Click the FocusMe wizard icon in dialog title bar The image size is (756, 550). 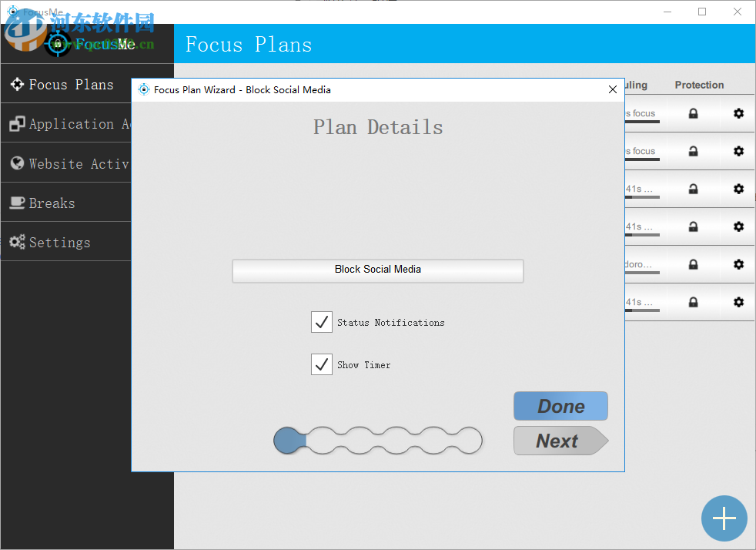point(144,89)
